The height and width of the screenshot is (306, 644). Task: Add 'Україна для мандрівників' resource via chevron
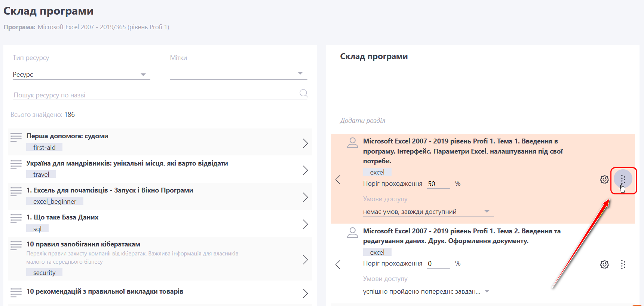(x=305, y=170)
